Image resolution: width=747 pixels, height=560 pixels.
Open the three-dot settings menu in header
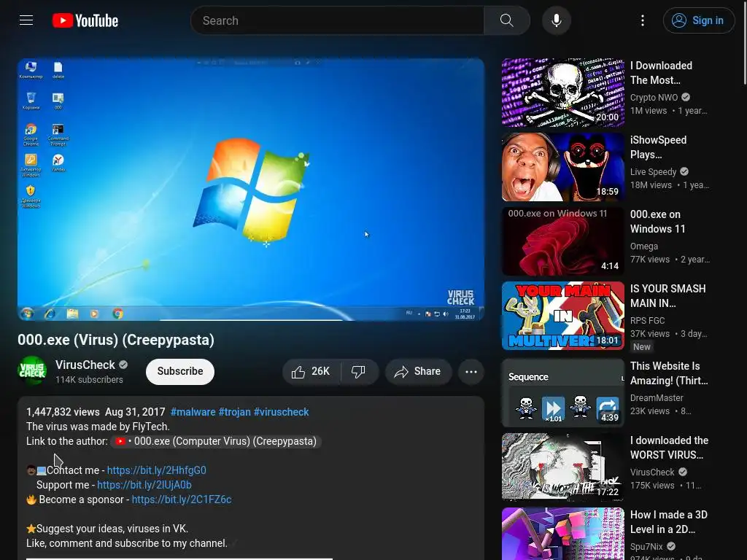click(x=643, y=20)
